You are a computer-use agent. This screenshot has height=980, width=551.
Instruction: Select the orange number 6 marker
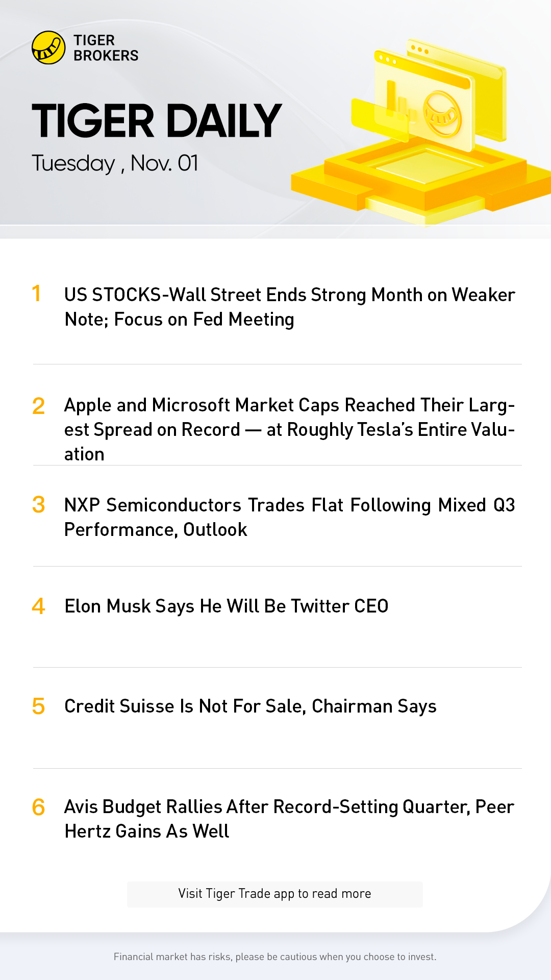coord(38,807)
